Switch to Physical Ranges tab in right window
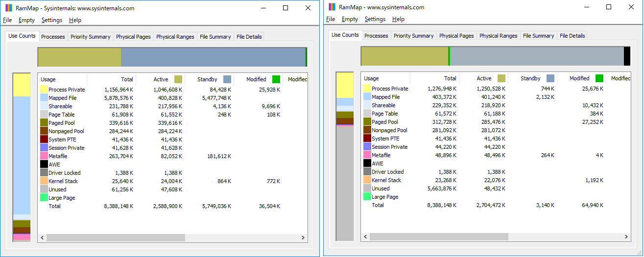This screenshot has width=644, height=257. [x=499, y=36]
